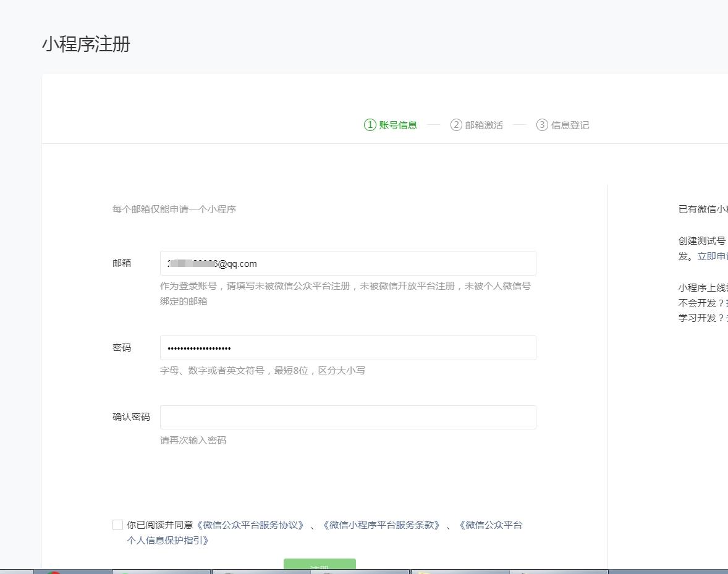Click the circled number 3 step icon
This screenshot has height=574, width=728.
542,125
